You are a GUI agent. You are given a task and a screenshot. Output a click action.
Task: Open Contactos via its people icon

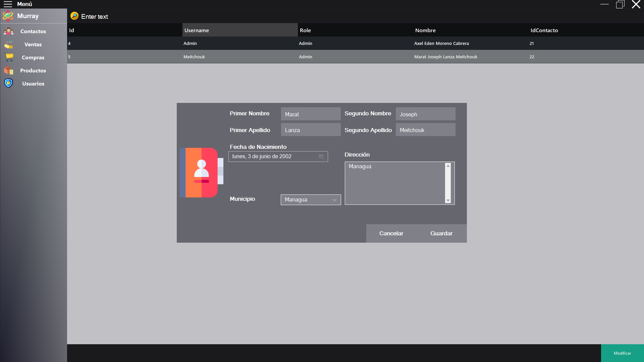tap(9, 31)
